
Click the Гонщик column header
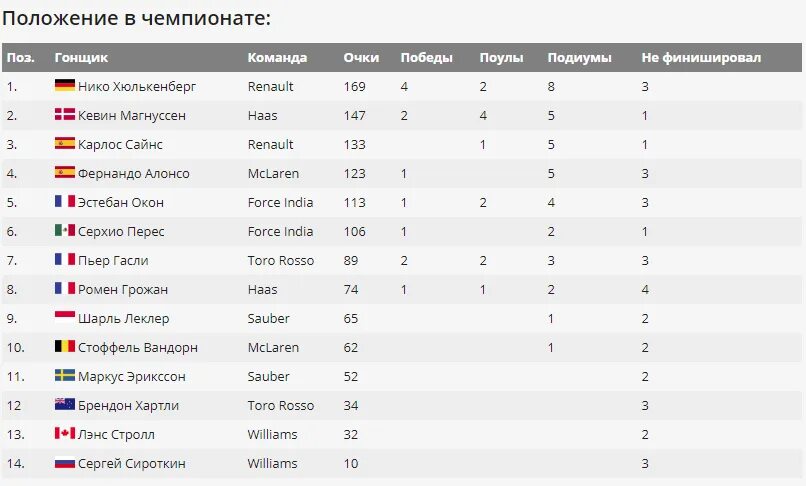tap(81, 58)
